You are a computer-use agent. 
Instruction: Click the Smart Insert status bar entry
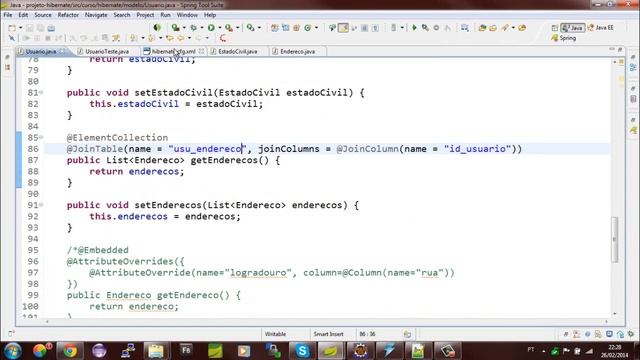(x=329, y=334)
